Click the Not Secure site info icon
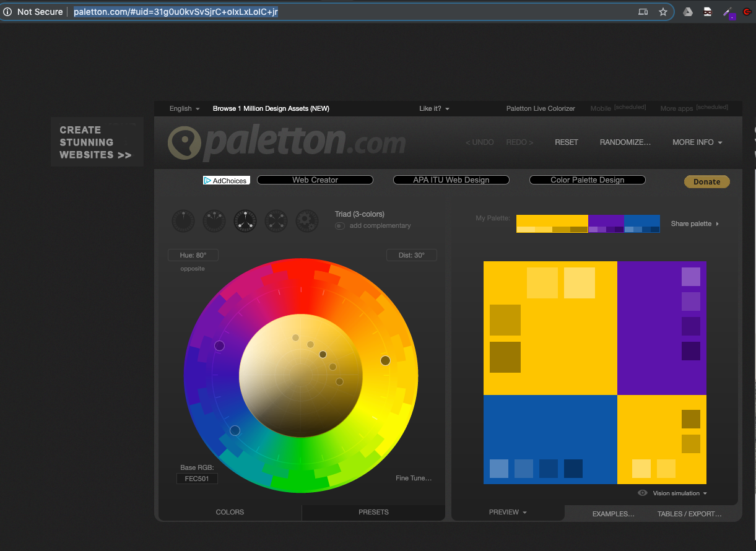Screen dimensions: 756x551 [7, 12]
